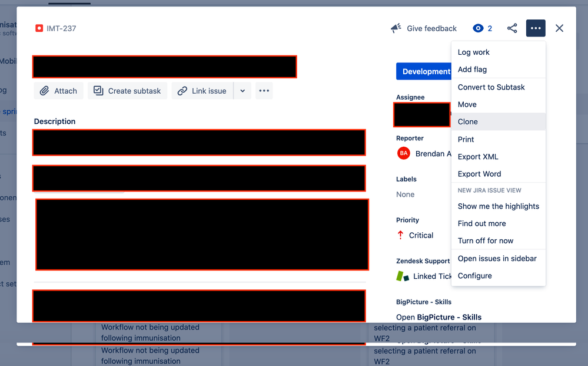Open the Development status dropdown
Screen dimensions: 588x366
(x=424, y=71)
